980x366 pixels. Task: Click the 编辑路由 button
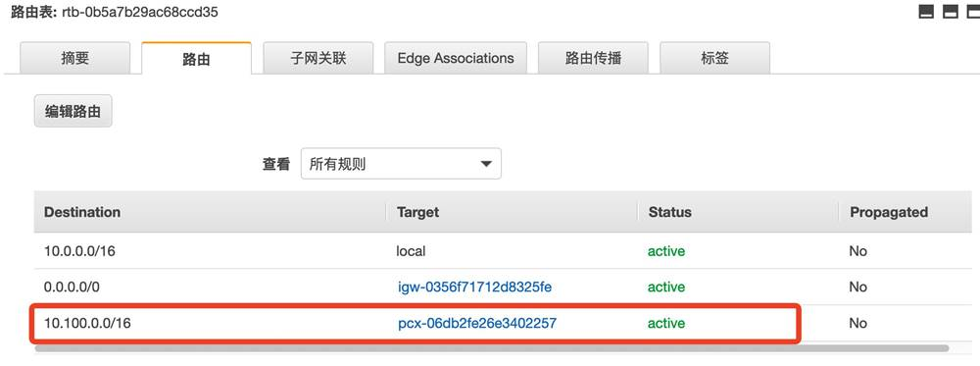click(73, 111)
